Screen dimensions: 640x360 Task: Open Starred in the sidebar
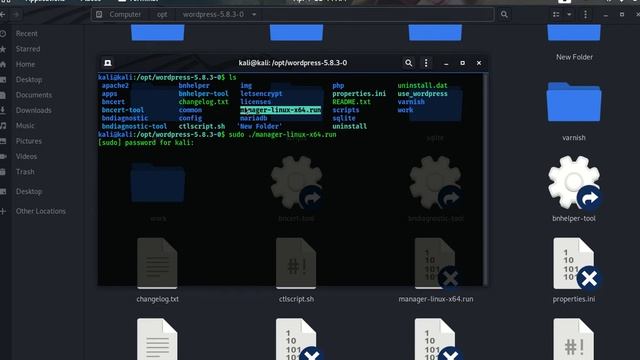click(28, 49)
